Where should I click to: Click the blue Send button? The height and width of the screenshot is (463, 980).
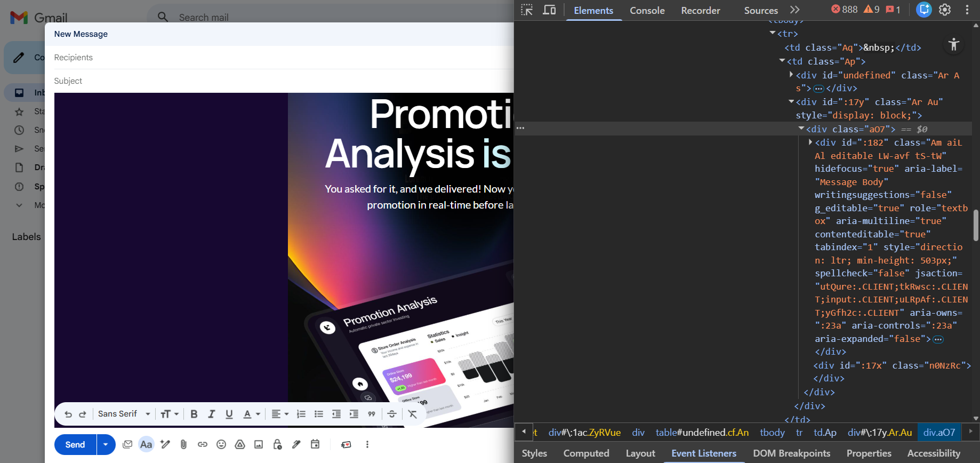point(75,444)
